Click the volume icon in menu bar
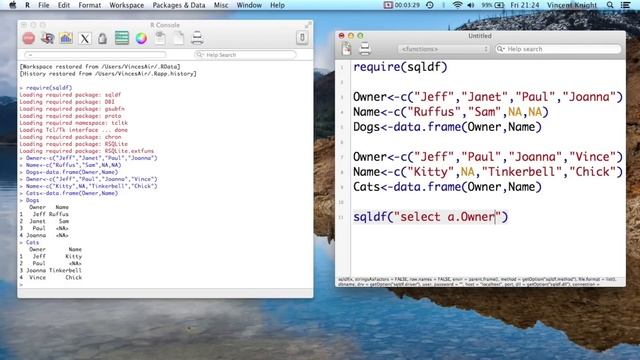Viewport: 640px width, 360px height. pyautogui.click(x=471, y=5)
